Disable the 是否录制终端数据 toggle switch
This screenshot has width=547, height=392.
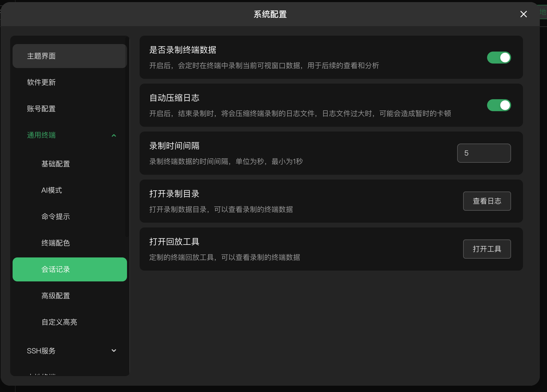click(x=498, y=57)
